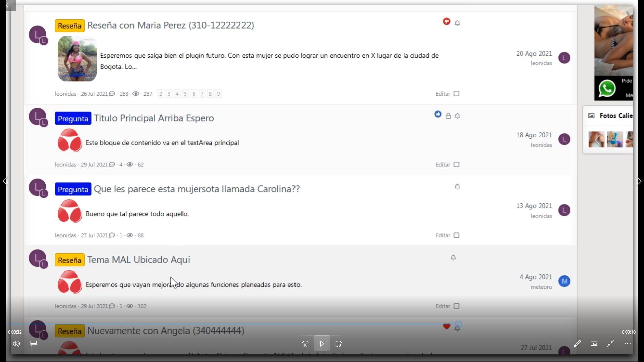The height and width of the screenshot is (362, 644).
Task: Open the red logo thumbnail on Titulo Principal thread
Action: 70,140
